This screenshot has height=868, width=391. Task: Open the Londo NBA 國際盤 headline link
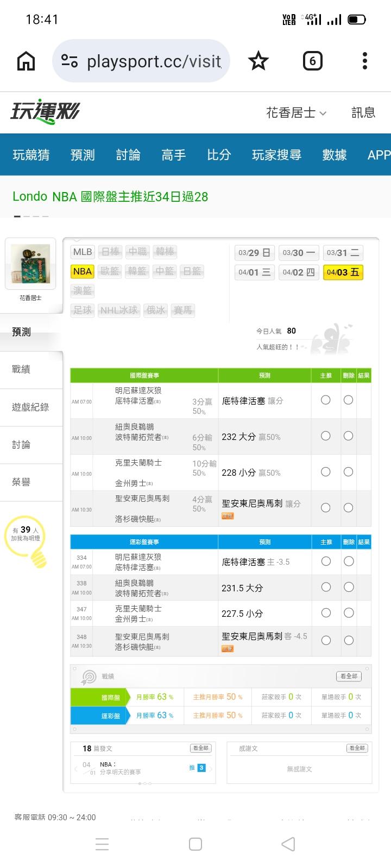(110, 196)
